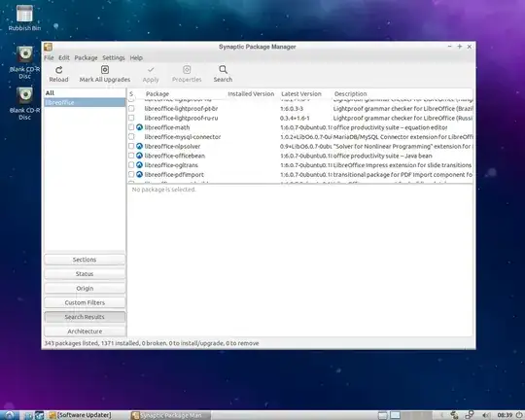
Task: Open the Edit menu
Action: click(64, 58)
